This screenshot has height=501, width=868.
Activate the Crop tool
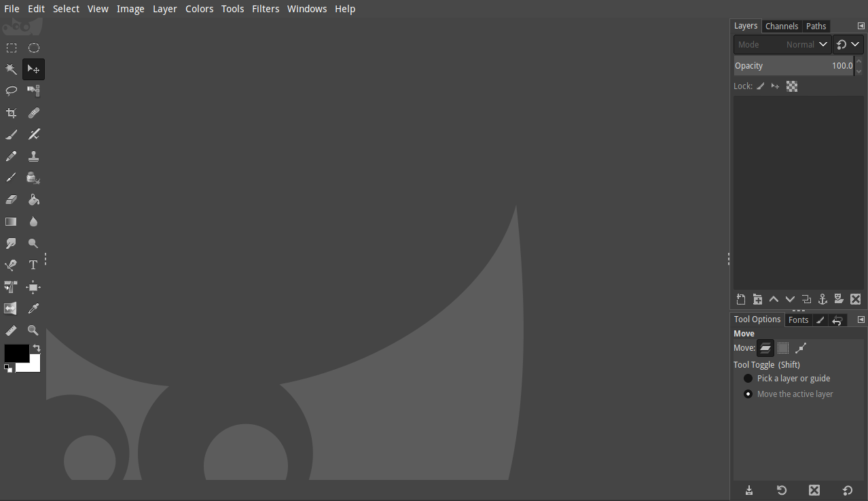coord(11,112)
